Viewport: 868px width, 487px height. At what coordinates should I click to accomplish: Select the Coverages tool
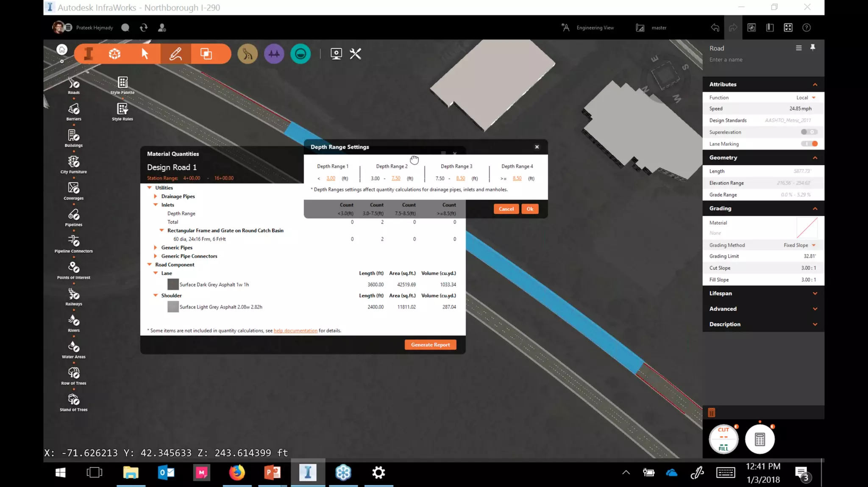[74, 191]
